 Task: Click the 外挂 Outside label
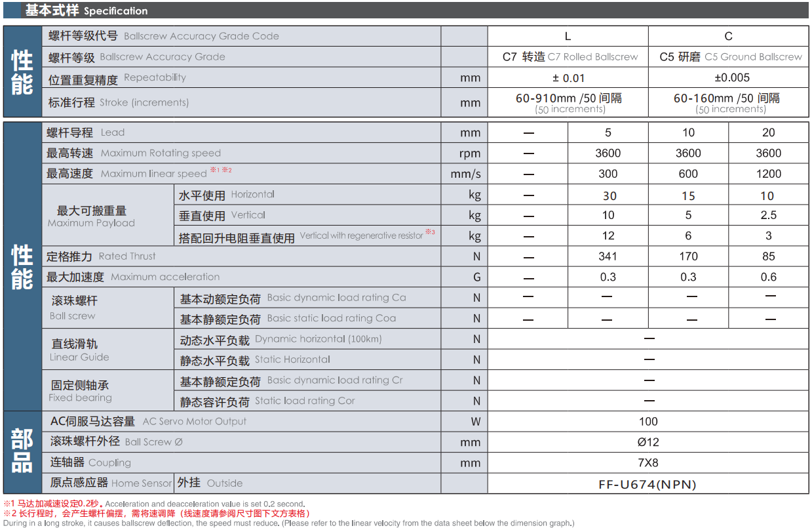pos(210,483)
